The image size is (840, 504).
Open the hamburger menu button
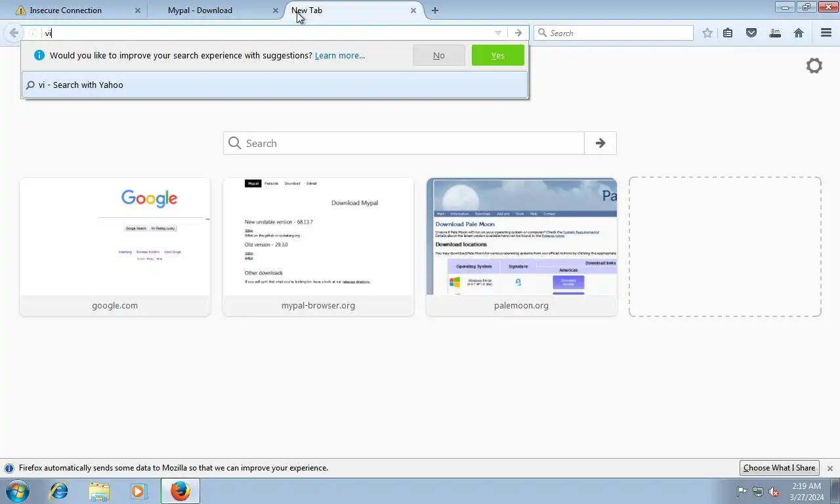coord(826,33)
